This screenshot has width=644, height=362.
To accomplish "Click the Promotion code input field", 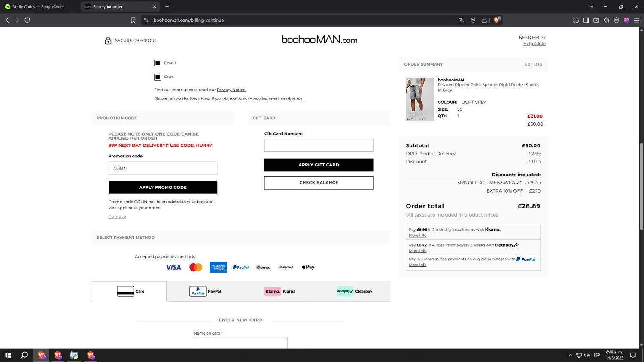I will 163,168.
